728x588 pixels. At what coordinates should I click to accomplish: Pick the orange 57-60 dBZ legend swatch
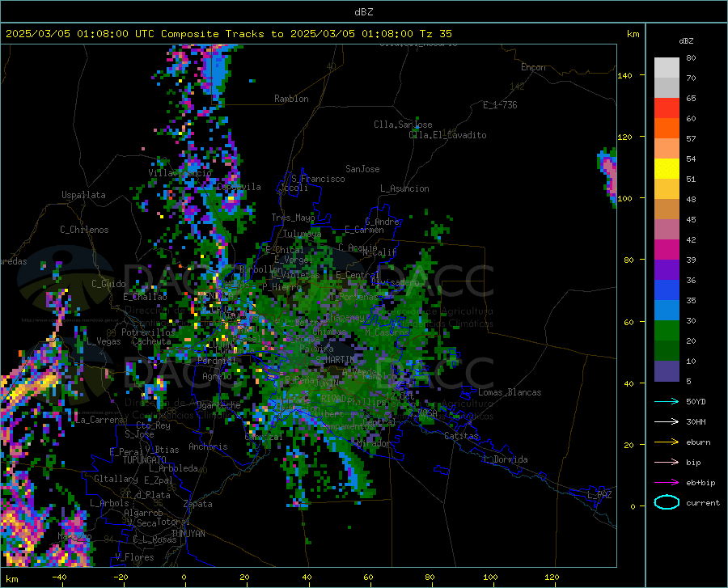coord(667,129)
